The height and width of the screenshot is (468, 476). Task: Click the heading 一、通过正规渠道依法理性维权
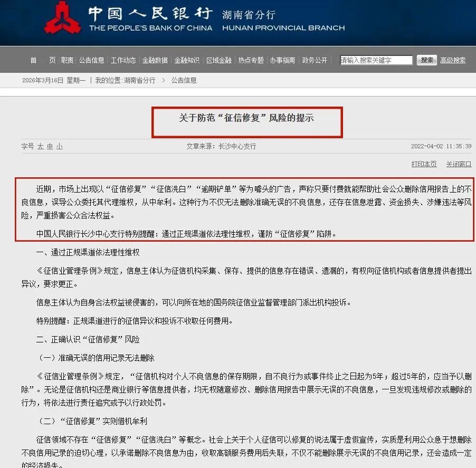[x=88, y=253]
